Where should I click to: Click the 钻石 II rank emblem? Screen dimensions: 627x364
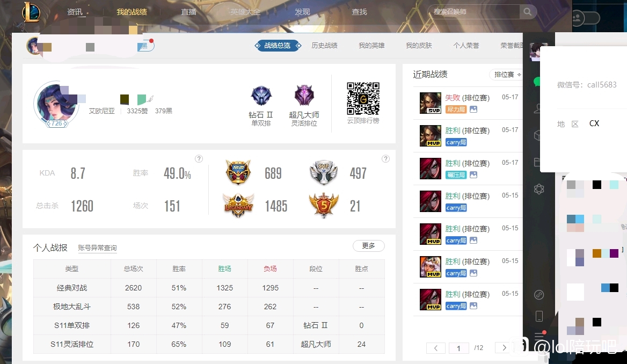point(261,96)
